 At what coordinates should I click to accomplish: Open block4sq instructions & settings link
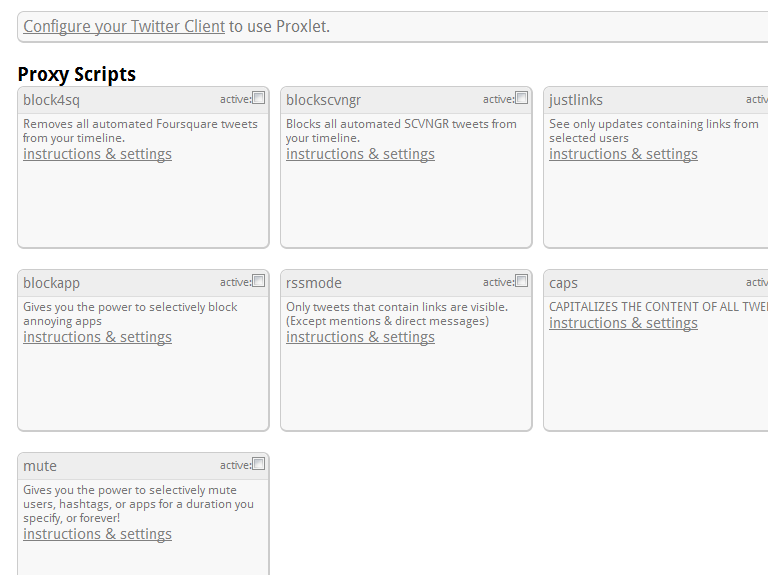click(97, 154)
